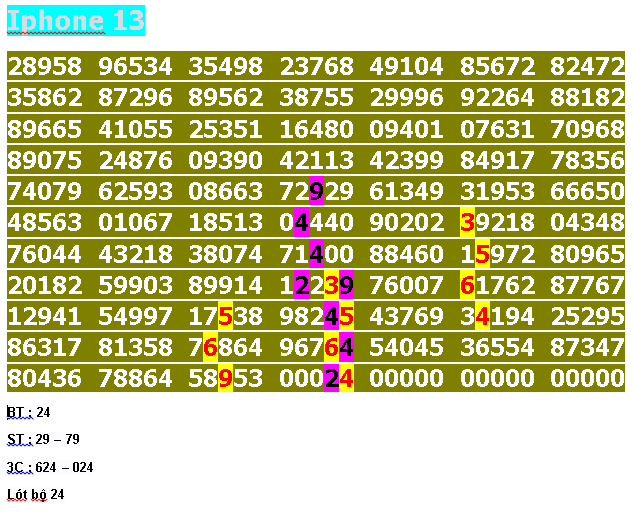Click the number 07631
The height and width of the screenshot is (514, 633).
coord(497,129)
